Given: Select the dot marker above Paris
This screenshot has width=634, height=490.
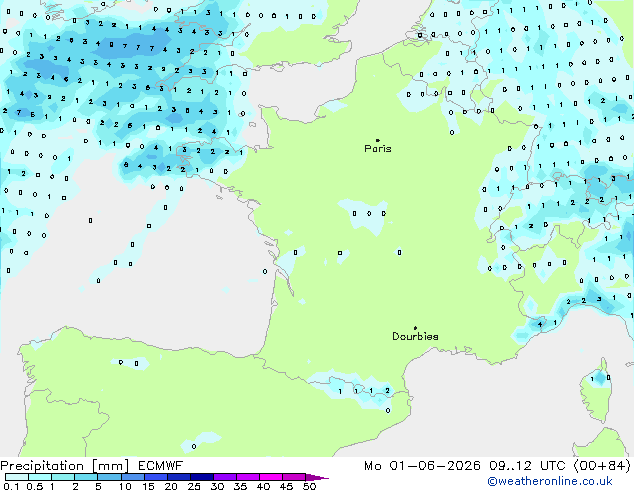Looking at the screenshot, I should click(378, 140).
